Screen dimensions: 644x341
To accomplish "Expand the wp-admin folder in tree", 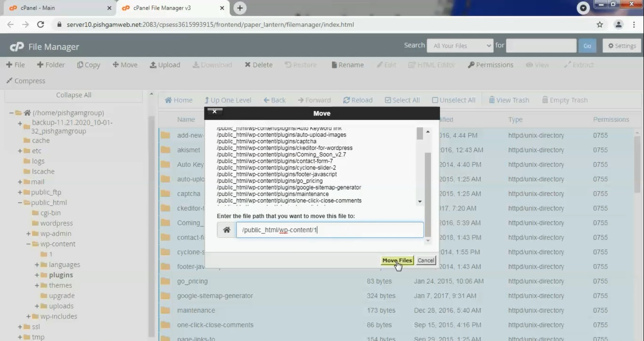I will (28, 234).
